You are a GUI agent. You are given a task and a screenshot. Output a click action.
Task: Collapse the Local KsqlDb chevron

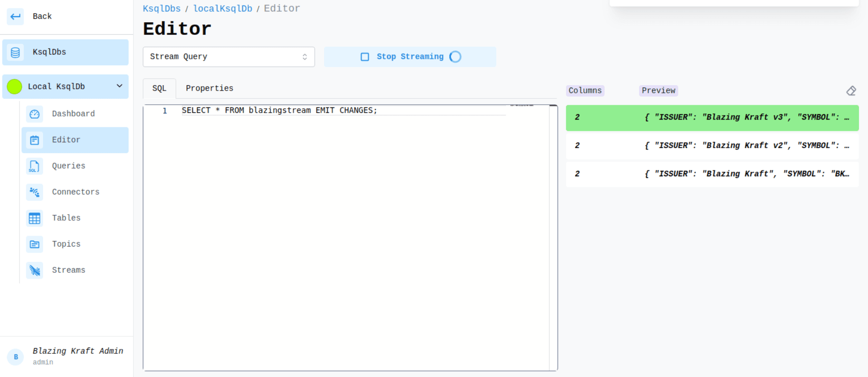pyautogui.click(x=119, y=86)
